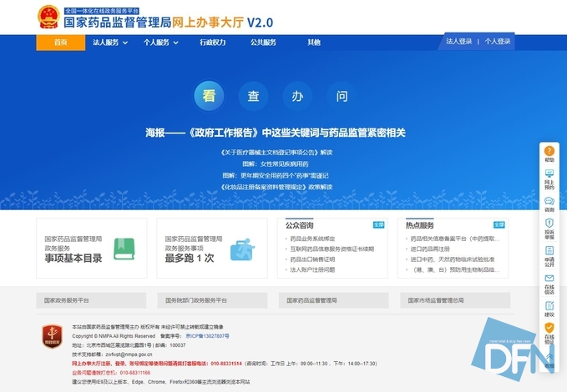Open 申请公开 disclosure request icon
The height and width of the screenshot is (392, 567).
[x=549, y=251]
